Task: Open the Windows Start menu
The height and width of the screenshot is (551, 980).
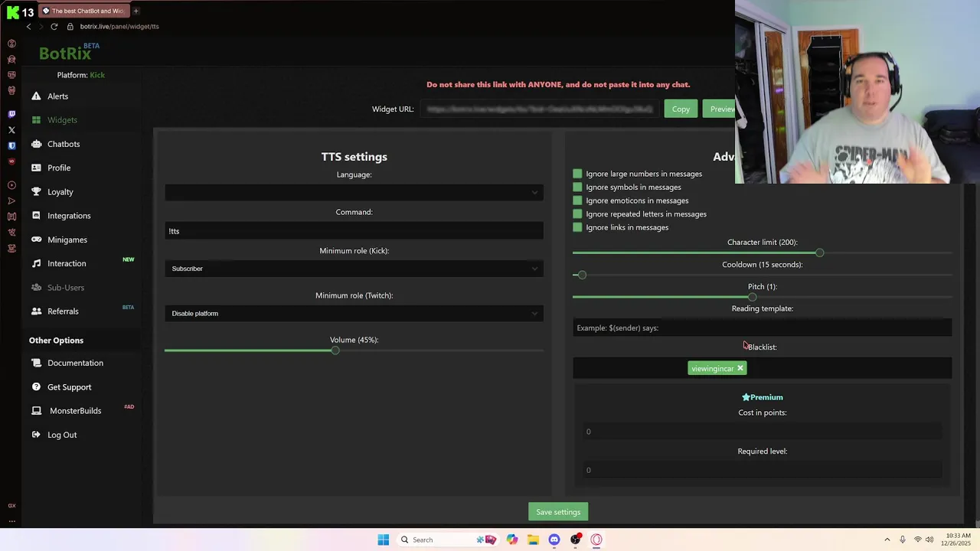Action: [384, 540]
